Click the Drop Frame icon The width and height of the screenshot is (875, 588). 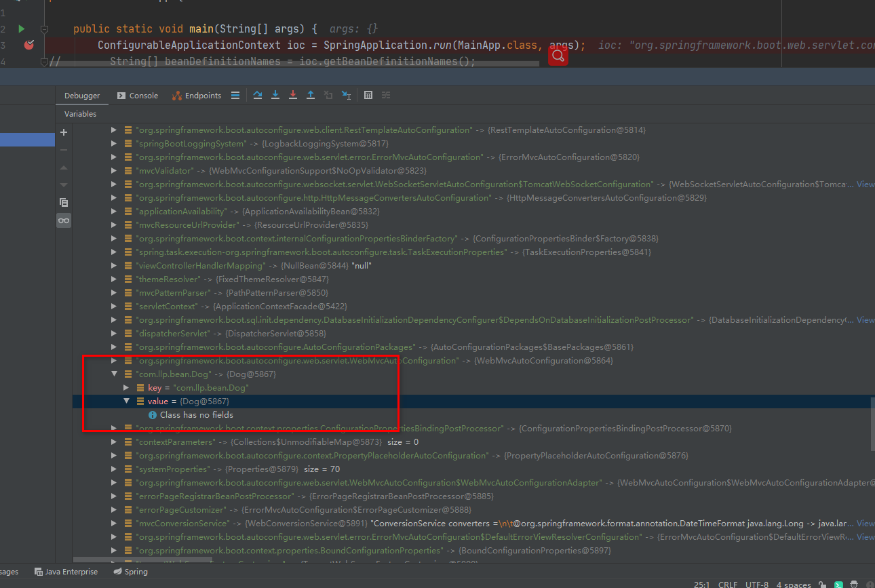pyautogui.click(x=328, y=95)
